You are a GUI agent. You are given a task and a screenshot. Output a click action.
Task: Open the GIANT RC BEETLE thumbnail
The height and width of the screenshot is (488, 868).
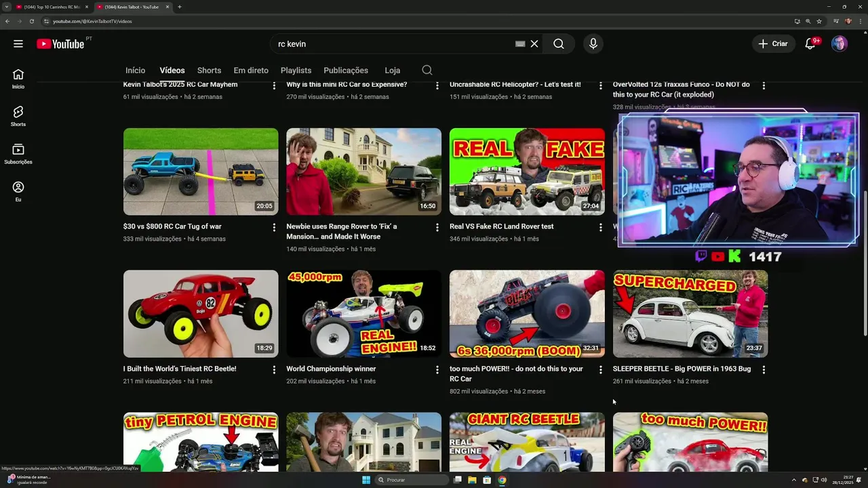click(x=527, y=442)
